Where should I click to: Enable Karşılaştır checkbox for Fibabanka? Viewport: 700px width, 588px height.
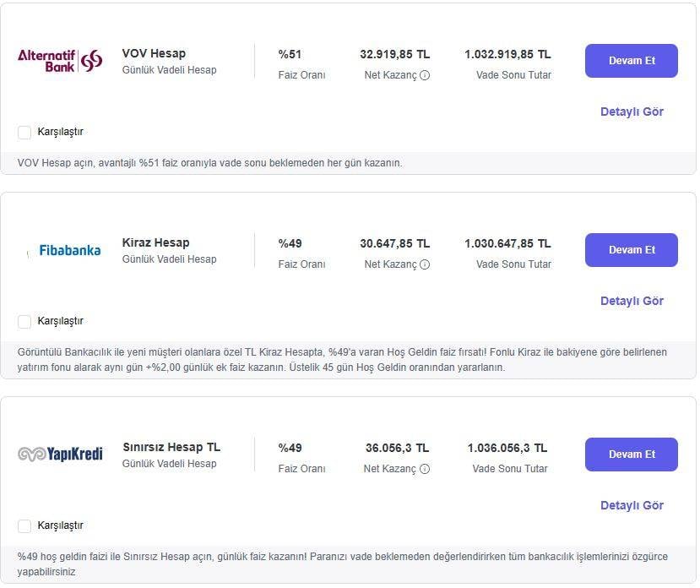tap(24, 322)
